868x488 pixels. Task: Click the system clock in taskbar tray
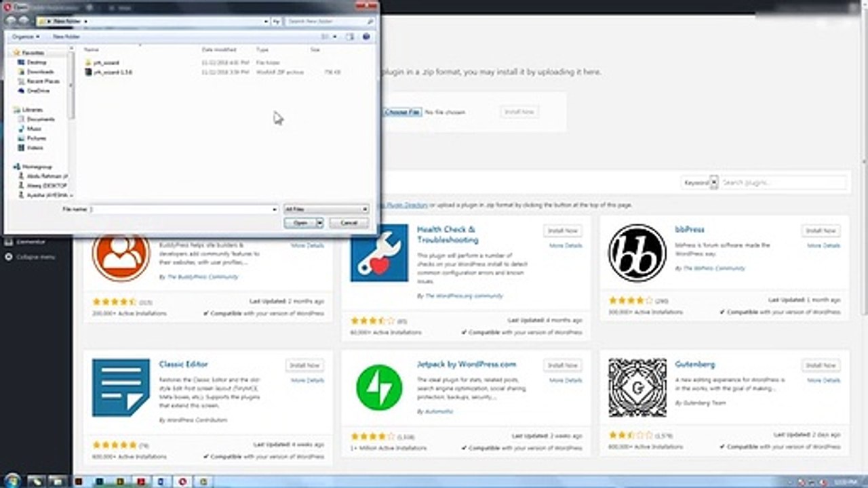coord(846,481)
